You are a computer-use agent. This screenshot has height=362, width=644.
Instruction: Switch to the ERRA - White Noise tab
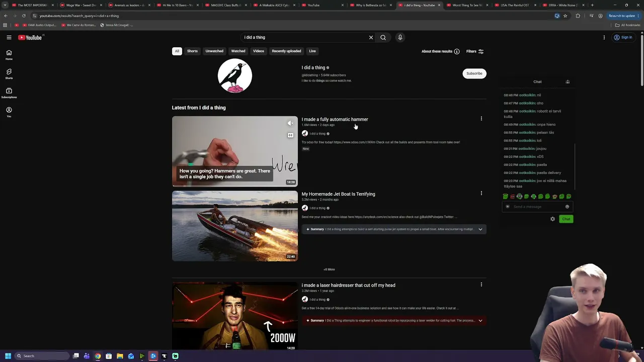pos(563,5)
